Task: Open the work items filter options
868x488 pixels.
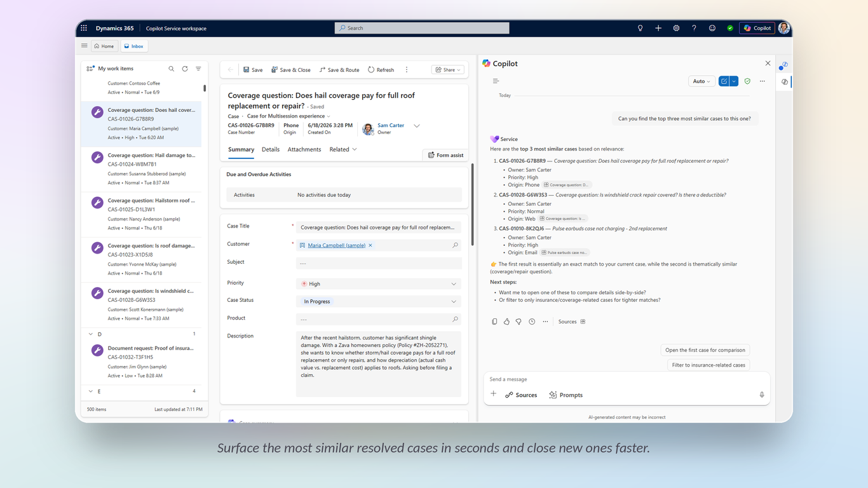Action: coord(198,69)
